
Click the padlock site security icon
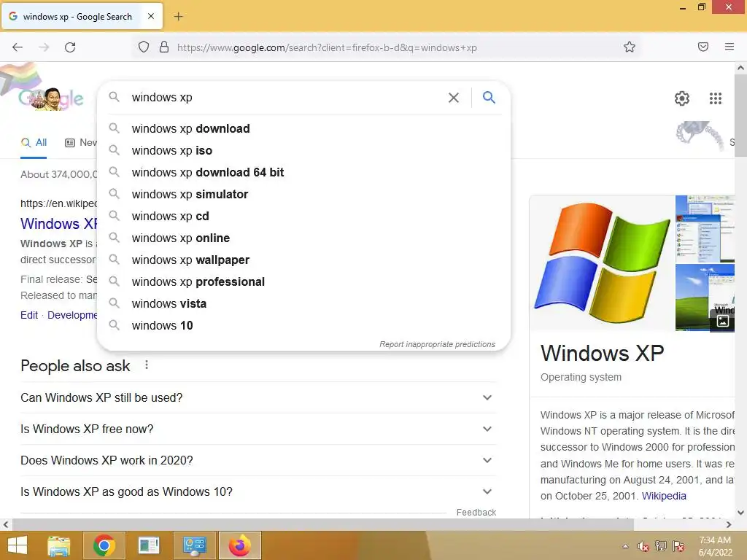[164, 47]
